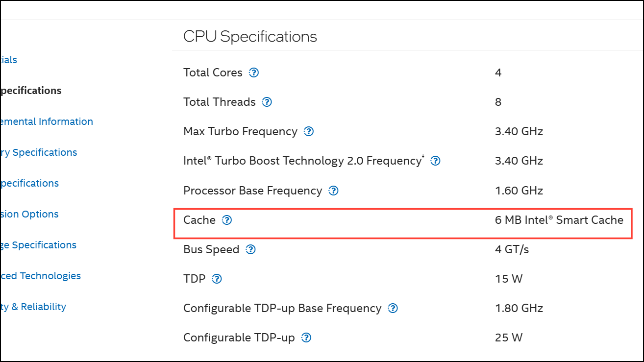Jump to the Expansion Options section
Screen dimensions: 644x362
pos(29,214)
